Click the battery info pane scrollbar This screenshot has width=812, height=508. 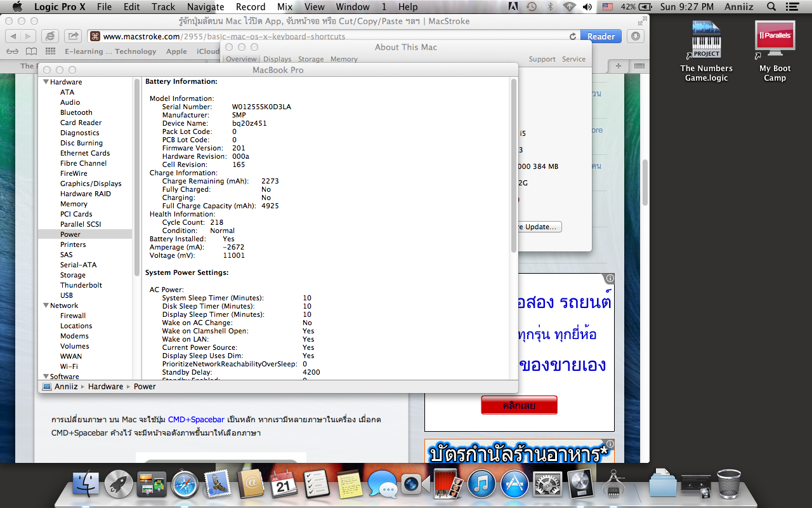(514, 165)
